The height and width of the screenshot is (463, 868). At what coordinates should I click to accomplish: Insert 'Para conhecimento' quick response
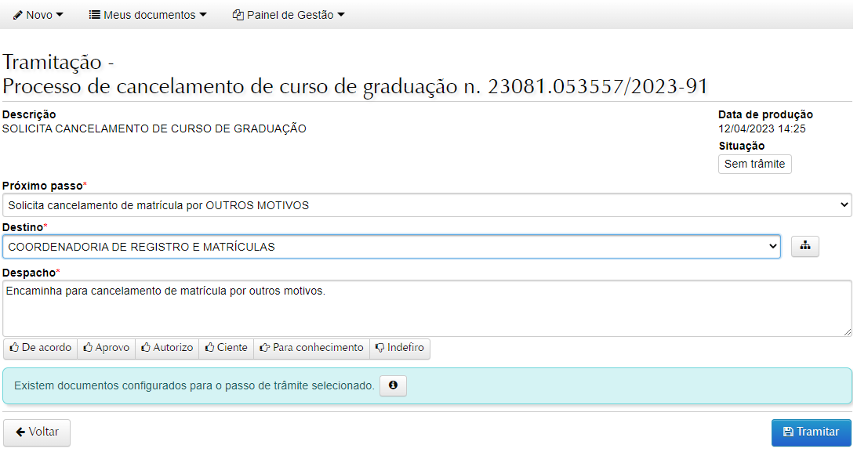(311, 348)
